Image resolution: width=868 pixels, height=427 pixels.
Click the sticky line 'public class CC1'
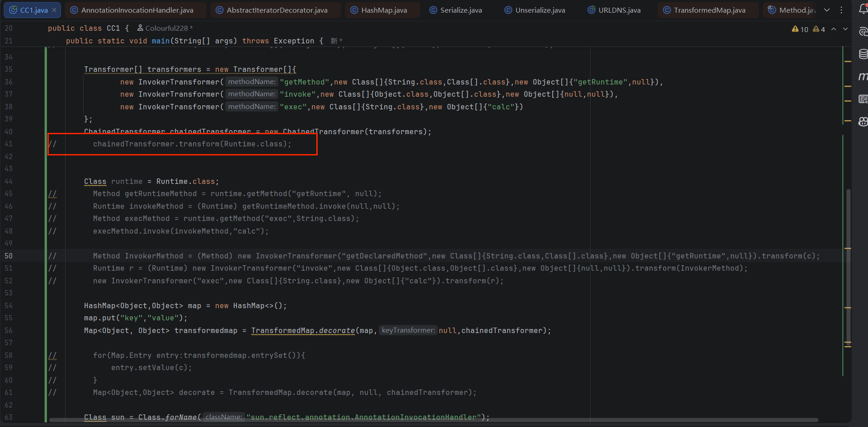click(89, 28)
